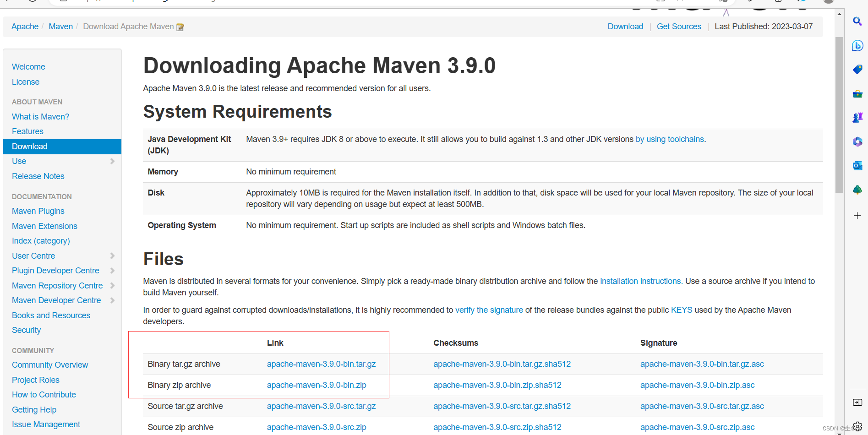
Task: Select What is Maven? in sidebar
Action: pos(40,117)
